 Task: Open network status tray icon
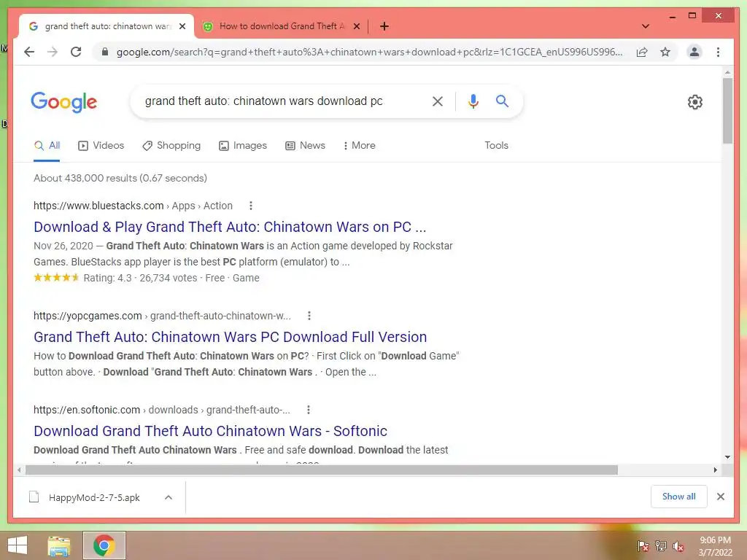(661, 546)
